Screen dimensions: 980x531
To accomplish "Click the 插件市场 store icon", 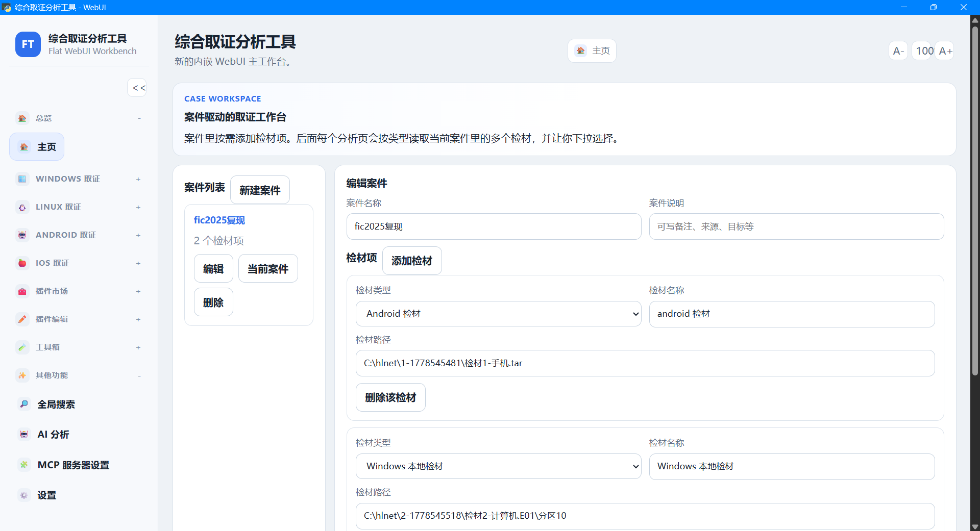I will pos(22,291).
